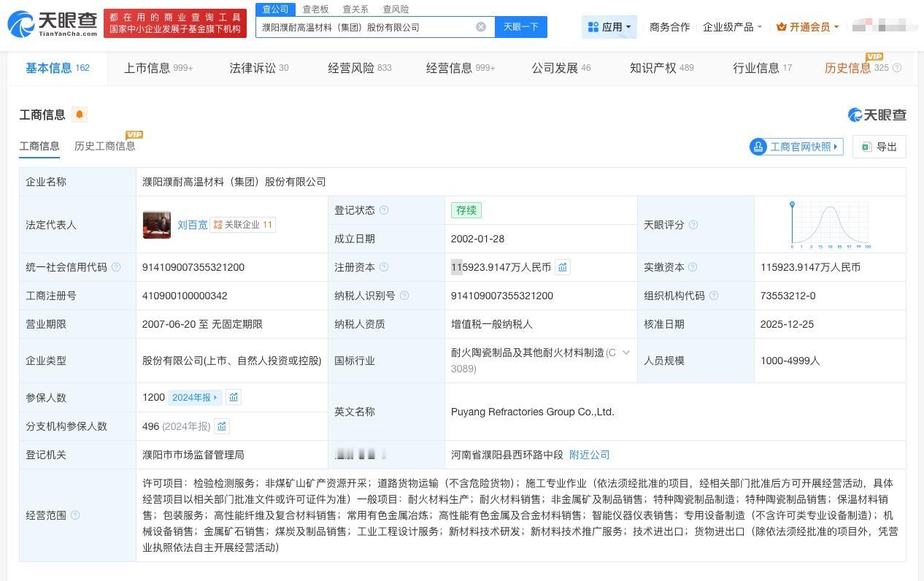The width and height of the screenshot is (924, 581).
Task: Open the 法律诉讼 tab
Action: pyautogui.click(x=253, y=67)
